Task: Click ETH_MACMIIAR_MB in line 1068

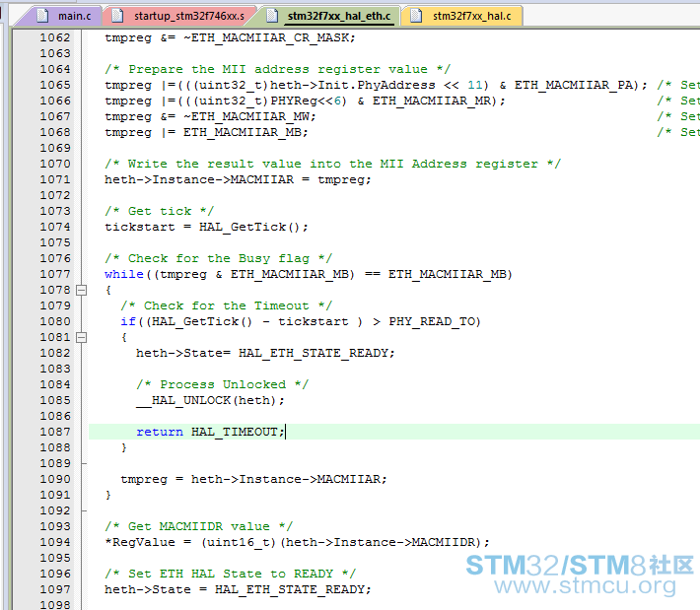Action: (x=243, y=132)
